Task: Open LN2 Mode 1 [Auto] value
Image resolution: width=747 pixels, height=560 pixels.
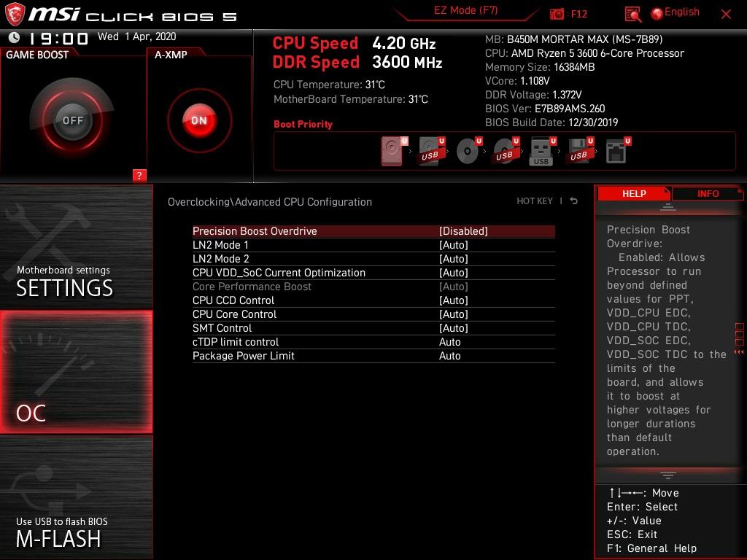Action: click(x=454, y=245)
